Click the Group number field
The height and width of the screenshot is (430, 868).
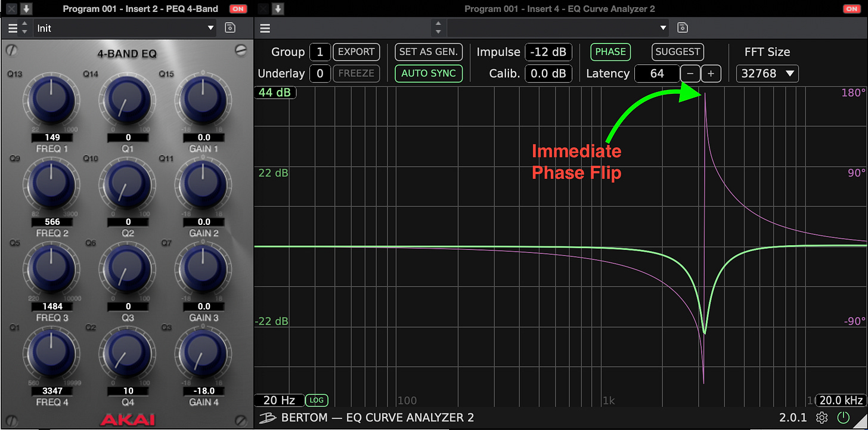(320, 52)
